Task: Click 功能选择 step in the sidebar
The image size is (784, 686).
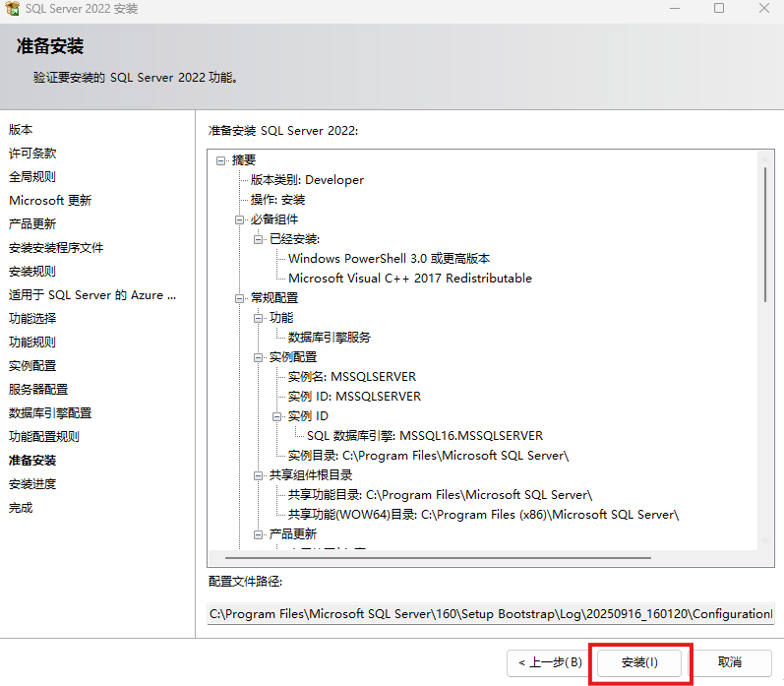Action: pos(32,319)
